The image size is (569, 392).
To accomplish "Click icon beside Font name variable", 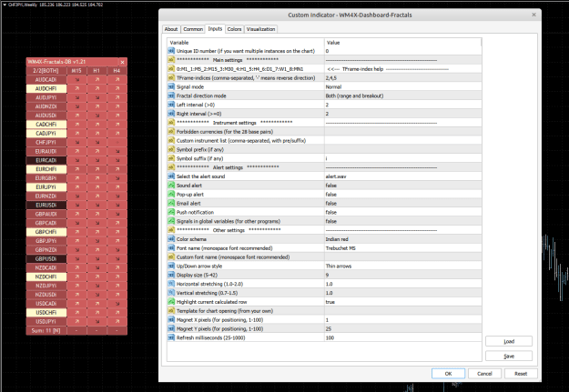I will coord(171,247).
